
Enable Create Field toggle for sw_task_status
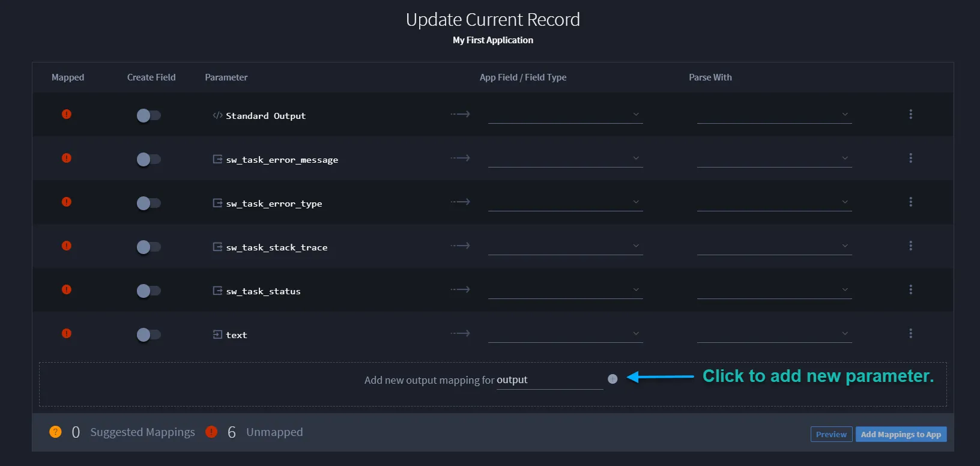point(148,291)
